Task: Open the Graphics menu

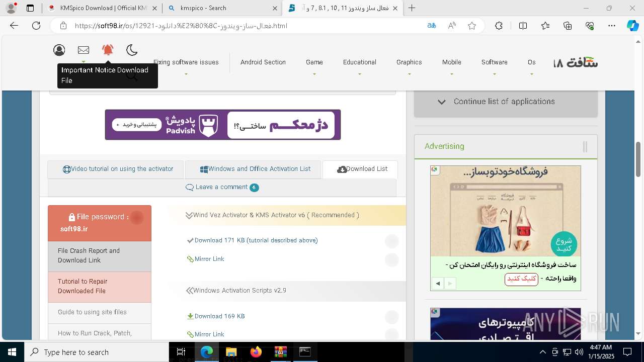Action: 409,62
